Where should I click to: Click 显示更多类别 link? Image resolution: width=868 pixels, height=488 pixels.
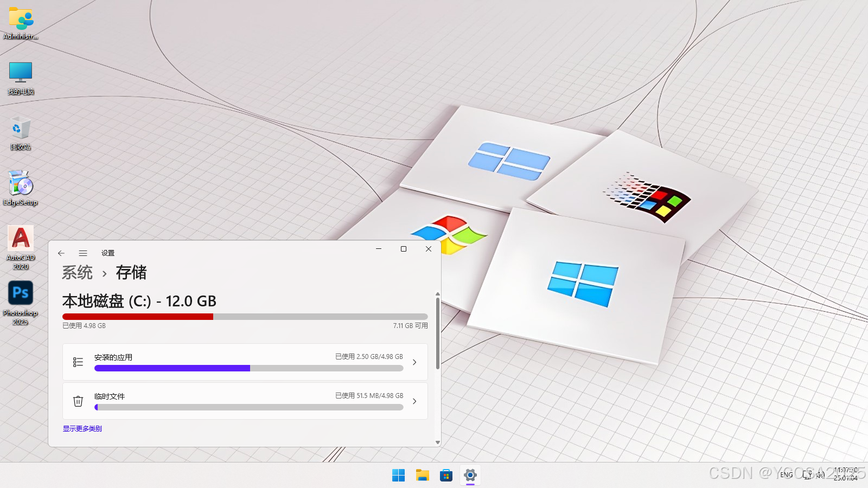[x=82, y=429]
